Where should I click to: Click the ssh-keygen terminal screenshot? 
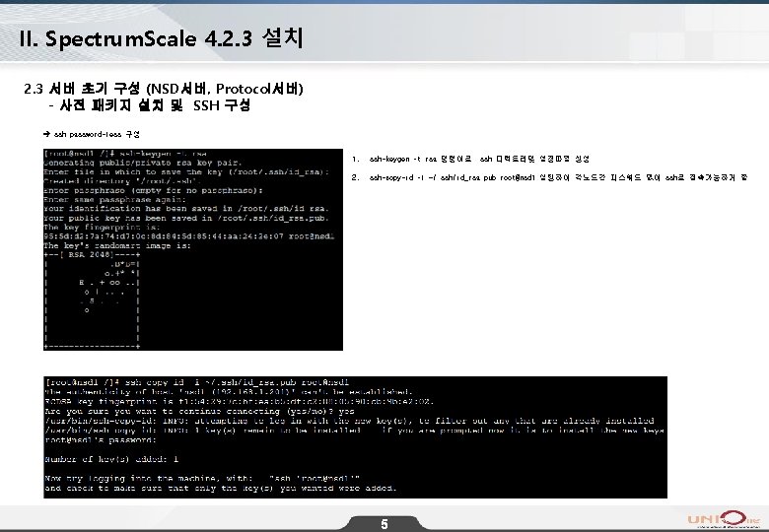point(193,249)
